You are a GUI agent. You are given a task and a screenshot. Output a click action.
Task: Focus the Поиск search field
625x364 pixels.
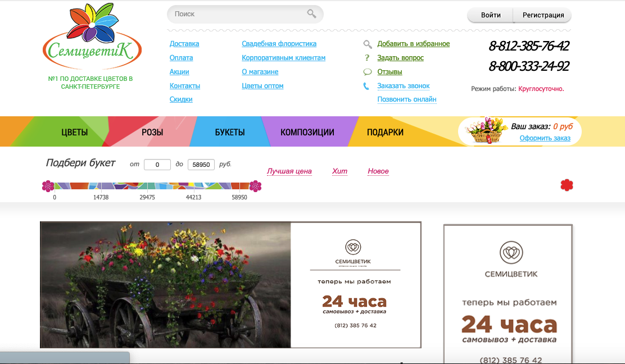tap(239, 14)
